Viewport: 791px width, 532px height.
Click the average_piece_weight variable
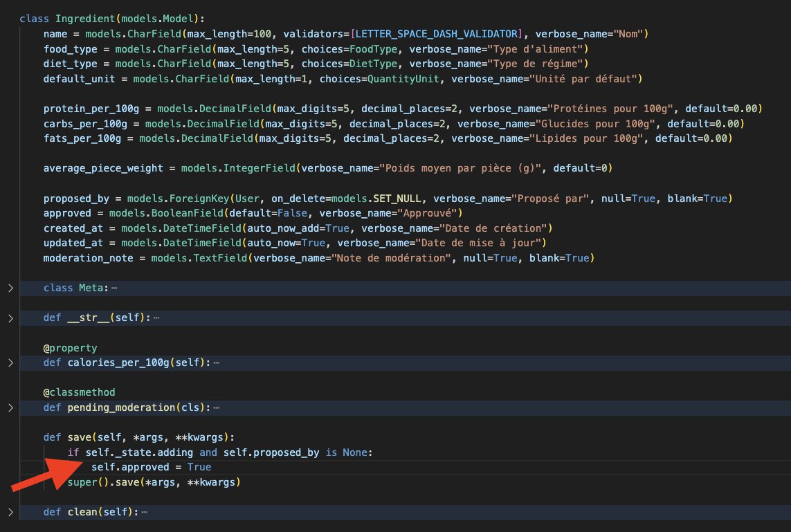click(x=103, y=168)
